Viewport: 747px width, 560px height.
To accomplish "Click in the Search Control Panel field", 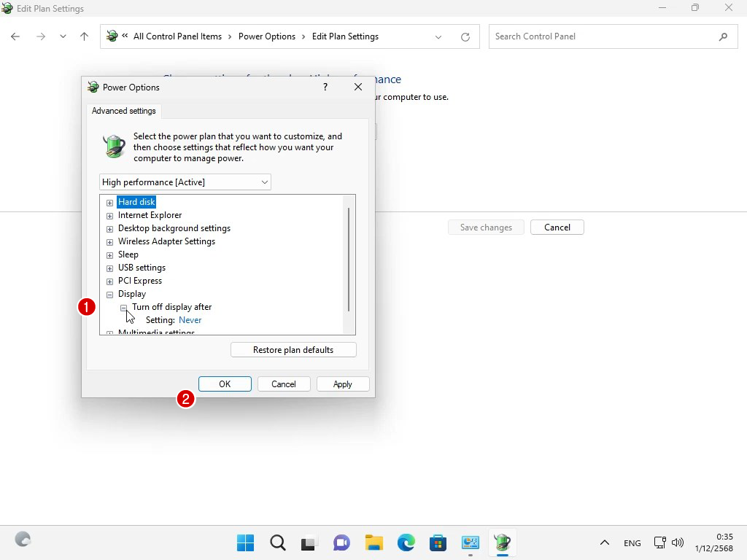I will click(602, 36).
